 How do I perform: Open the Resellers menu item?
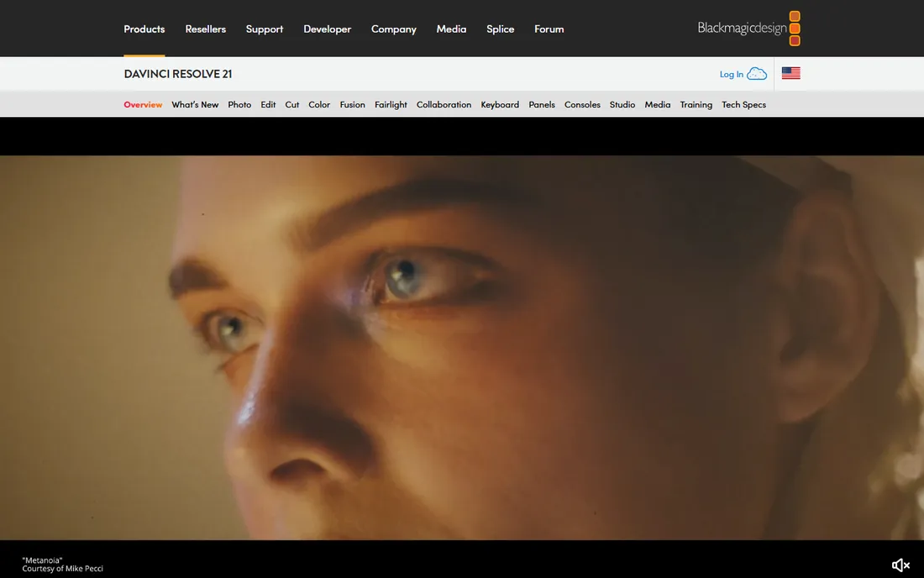[206, 29]
